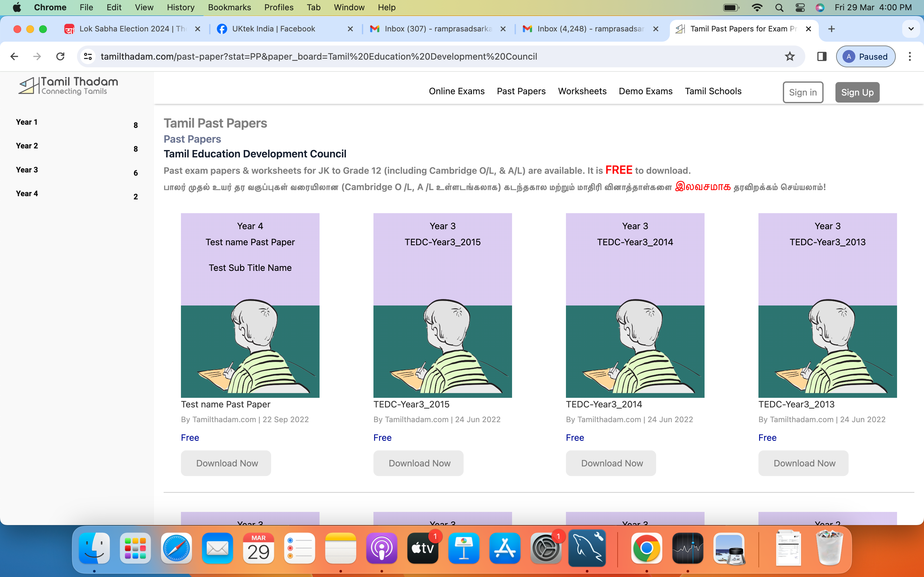924x577 pixels.
Task: Click the browser reload icon
Action: point(60,56)
